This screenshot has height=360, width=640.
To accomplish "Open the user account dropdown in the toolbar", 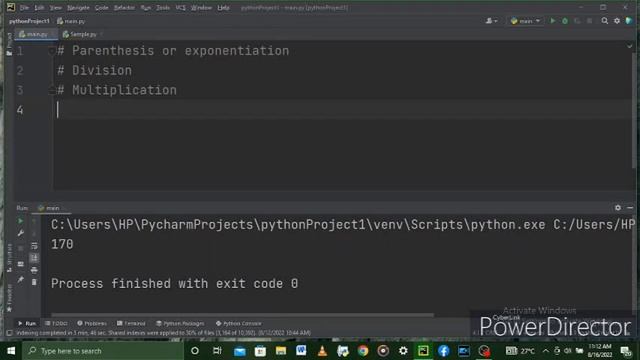I will tap(491, 20).
